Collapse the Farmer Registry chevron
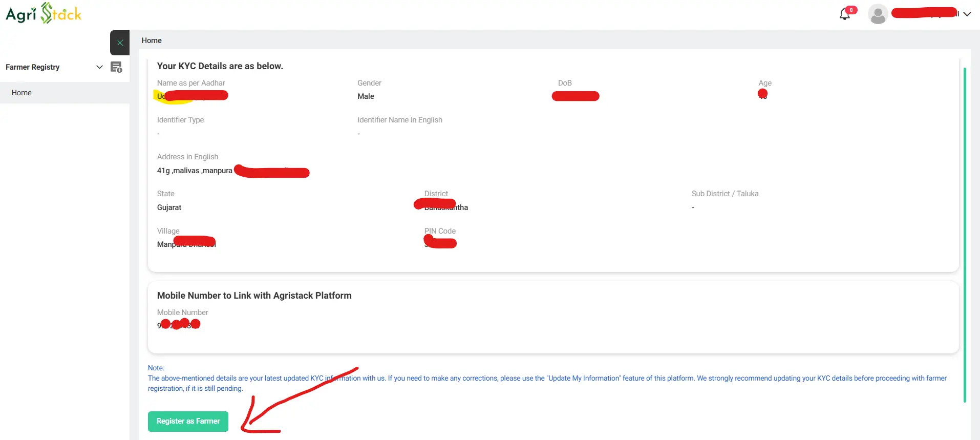The image size is (980, 440). [99, 67]
